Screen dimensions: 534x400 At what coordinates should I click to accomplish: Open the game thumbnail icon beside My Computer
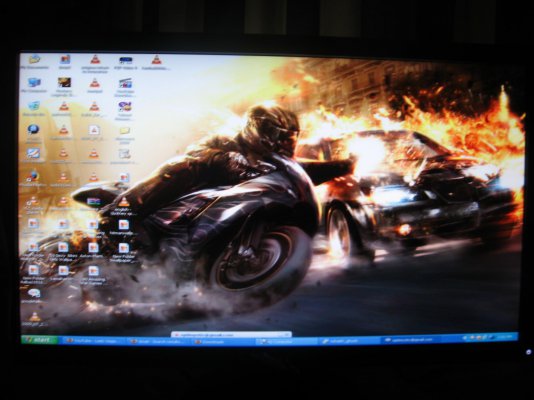64,85
